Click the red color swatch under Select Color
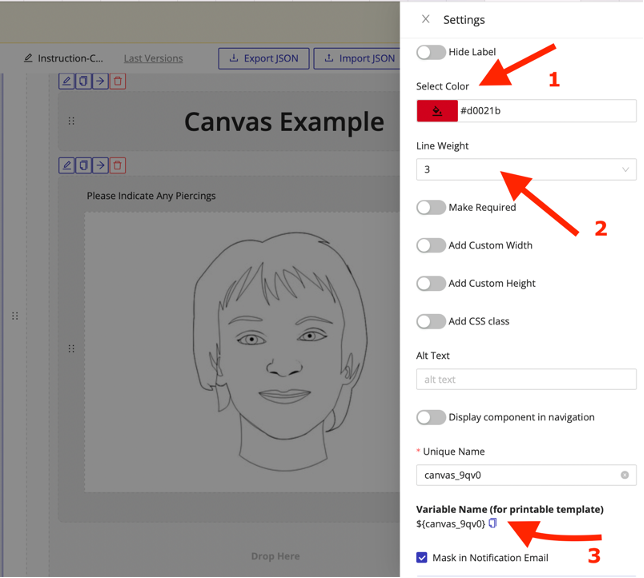Image resolution: width=644 pixels, height=578 pixels. coord(437,111)
